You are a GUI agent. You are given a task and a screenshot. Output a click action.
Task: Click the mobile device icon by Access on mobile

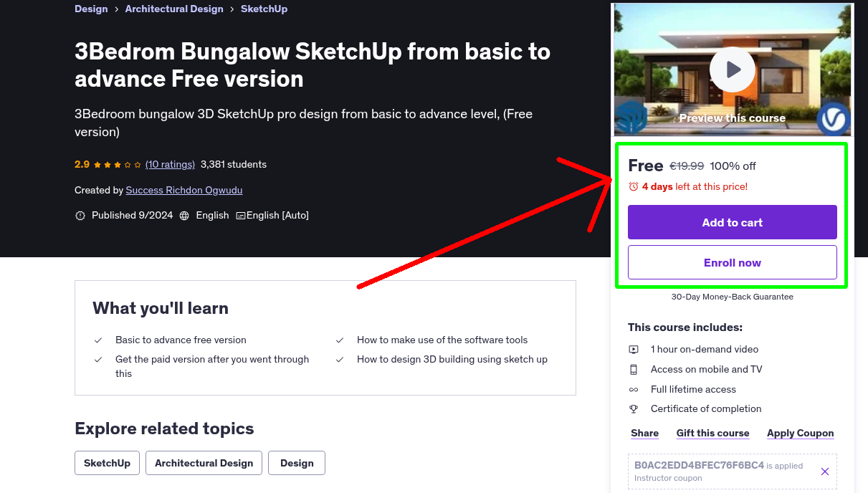[634, 370]
